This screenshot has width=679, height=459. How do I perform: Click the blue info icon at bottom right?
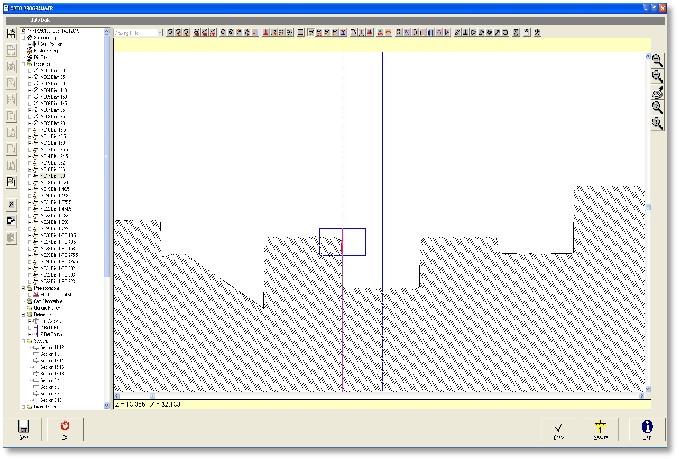tap(647, 427)
